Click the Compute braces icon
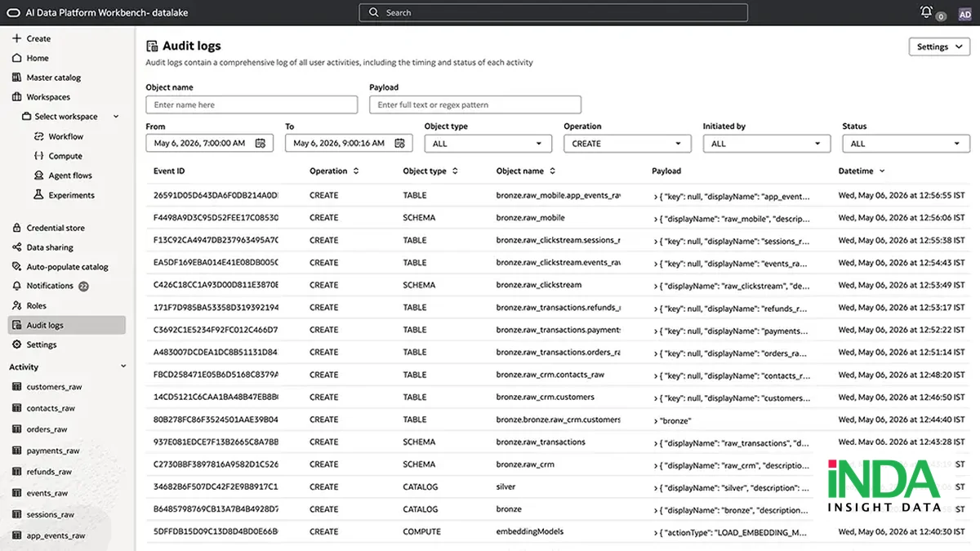Image resolution: width=980 pixels, height=551 pixels. point(39,156)
